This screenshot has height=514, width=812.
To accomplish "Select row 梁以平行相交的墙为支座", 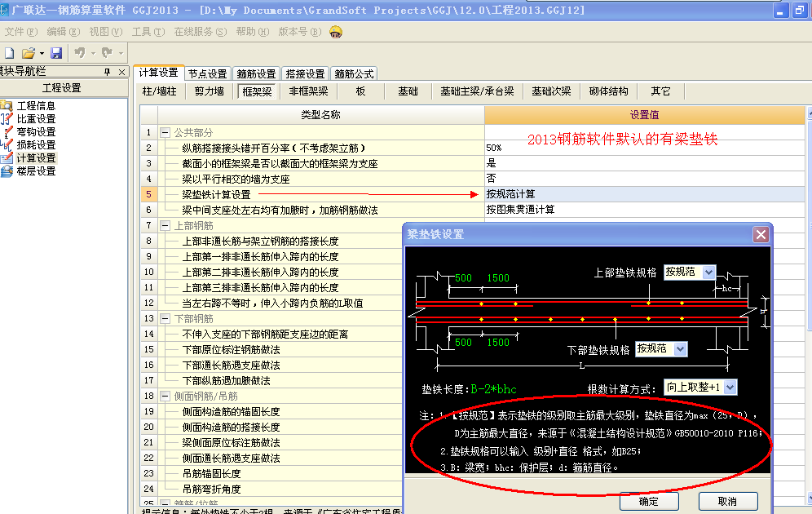I will [x=320, y=179].
